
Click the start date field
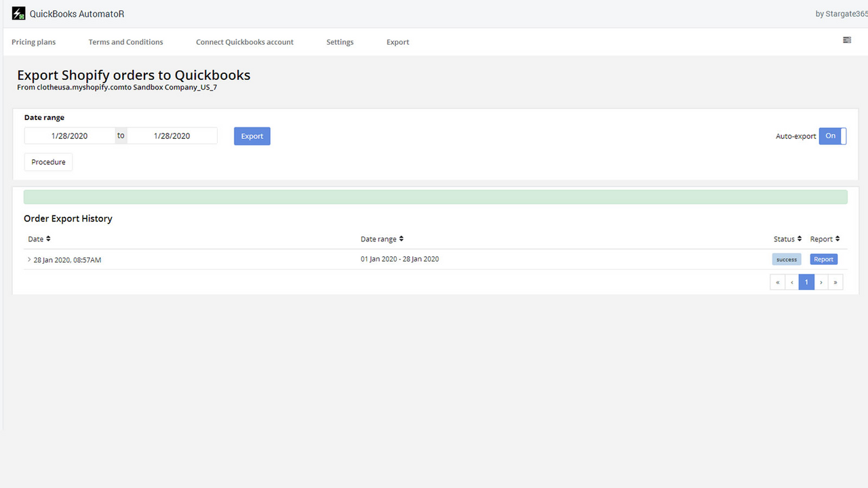pyautogui.click(x=69, y=136)
